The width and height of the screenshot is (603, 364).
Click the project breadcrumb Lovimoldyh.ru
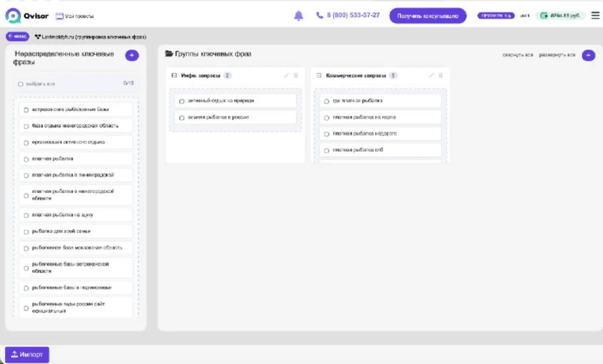90,37
